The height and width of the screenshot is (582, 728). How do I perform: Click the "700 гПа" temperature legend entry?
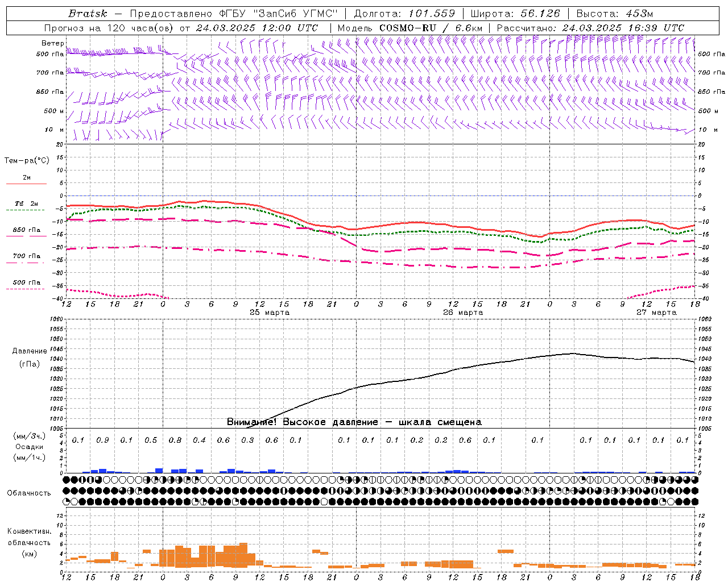pos(27,256)
